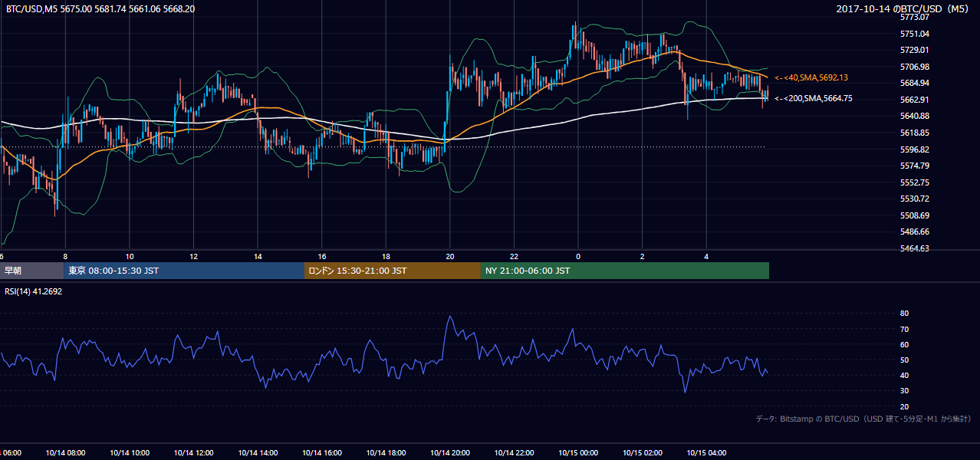Click the 5751.04 price axis label
The image size is (980, 460).
[915, 34]
